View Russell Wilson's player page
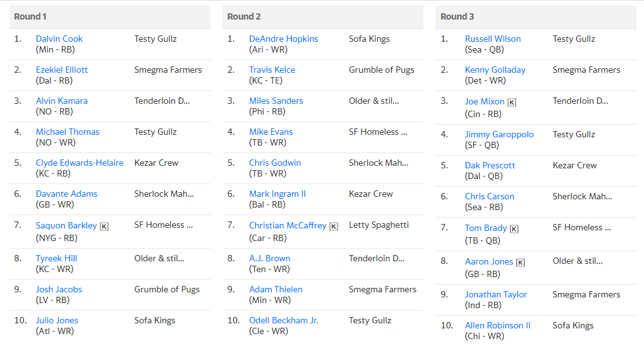Viewport: 644px width, 348px height. pyautogui.click(x=493, y=39)
